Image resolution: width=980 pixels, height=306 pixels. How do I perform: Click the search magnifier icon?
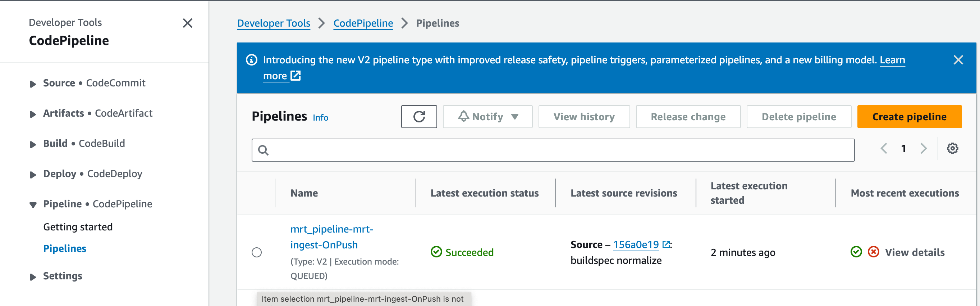(263, 150)
